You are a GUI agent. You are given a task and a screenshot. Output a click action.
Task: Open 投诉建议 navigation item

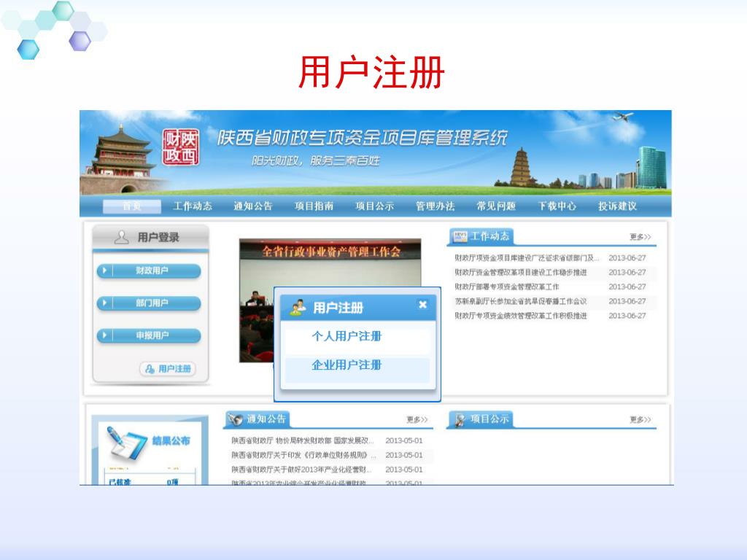point(618,206)
